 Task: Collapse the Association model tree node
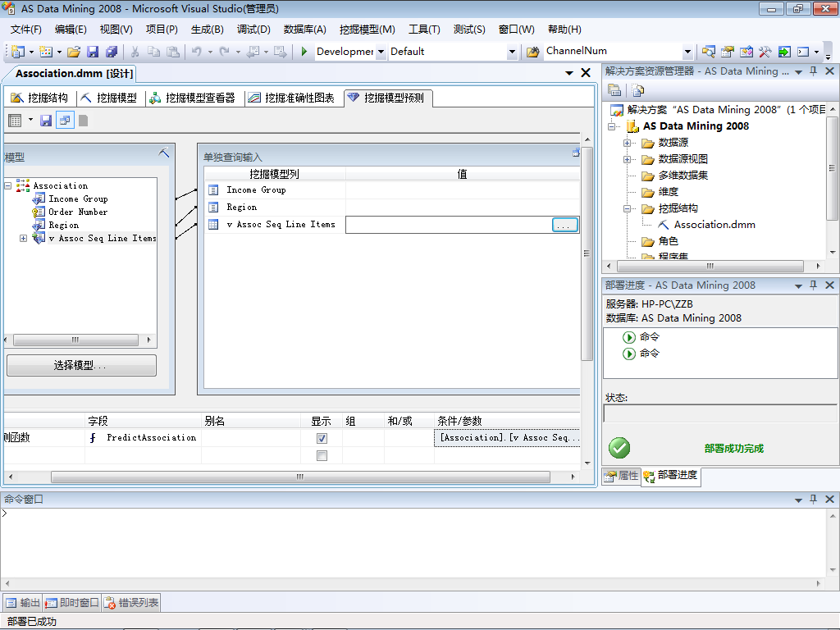pos(8,185)
